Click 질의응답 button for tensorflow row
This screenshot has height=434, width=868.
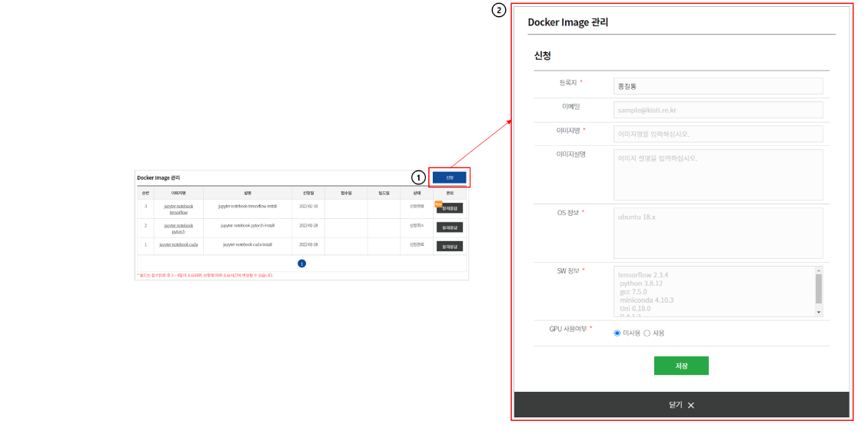(450, 208)
